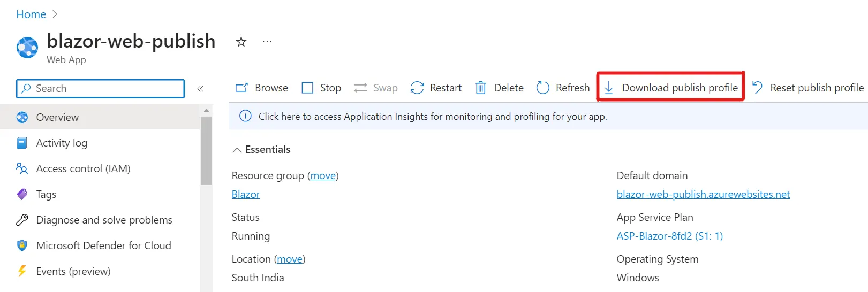This screenshot has height=292, width=868.
Task: Open the Tags menu item
Action: tap(100, 194)
